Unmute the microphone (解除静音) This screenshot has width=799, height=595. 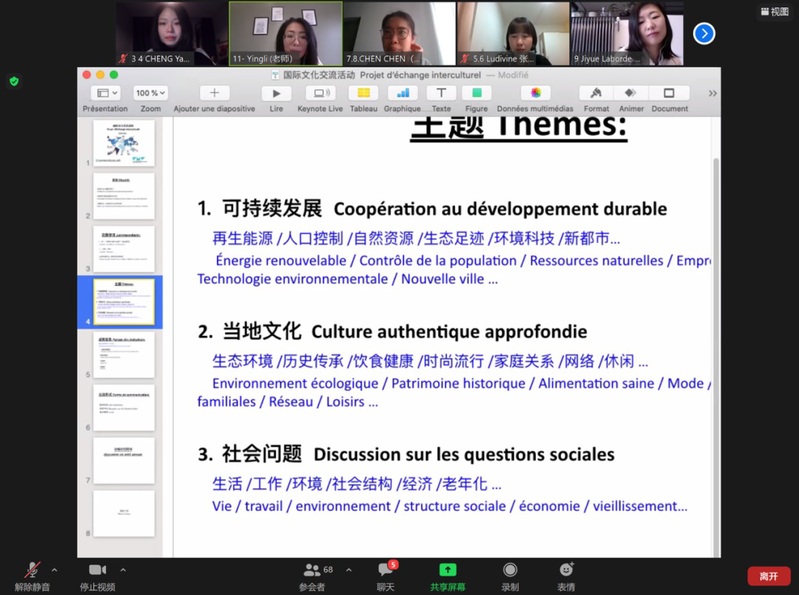coord(32,571)
